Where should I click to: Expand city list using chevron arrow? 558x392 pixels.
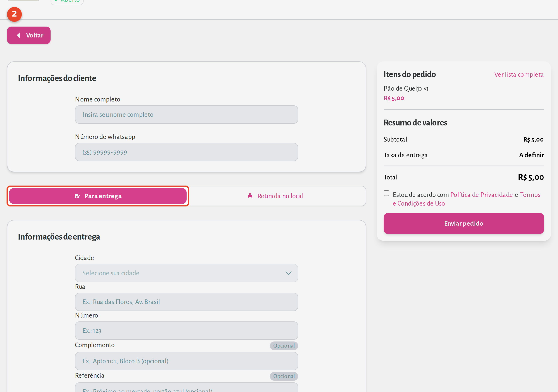[x=288, y=273]
